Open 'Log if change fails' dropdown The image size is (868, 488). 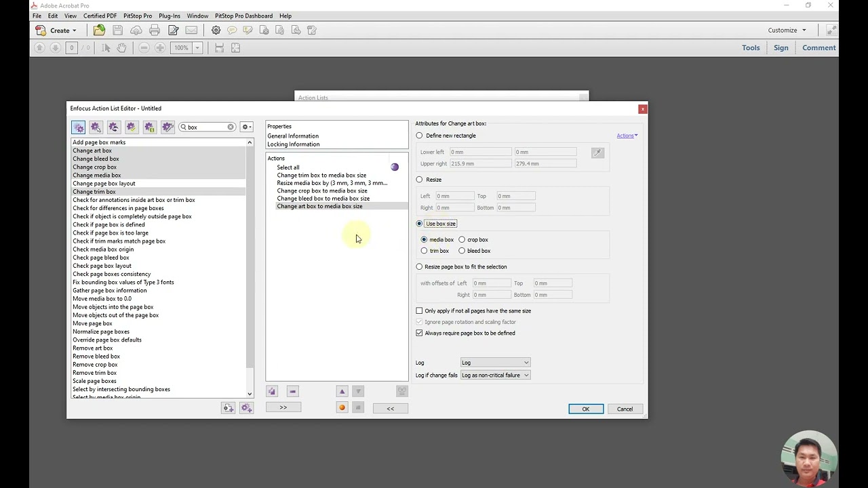496,375
